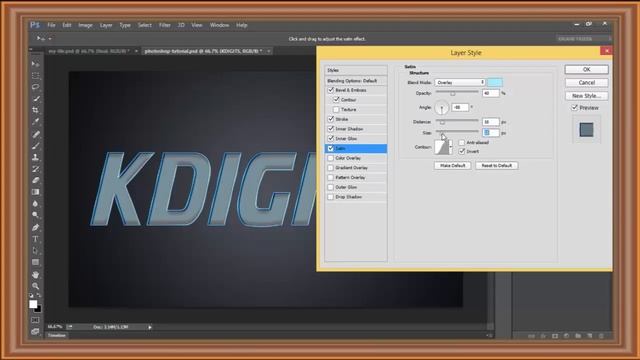
Task: Select the Dodge tool
Action: coord(36,215)
